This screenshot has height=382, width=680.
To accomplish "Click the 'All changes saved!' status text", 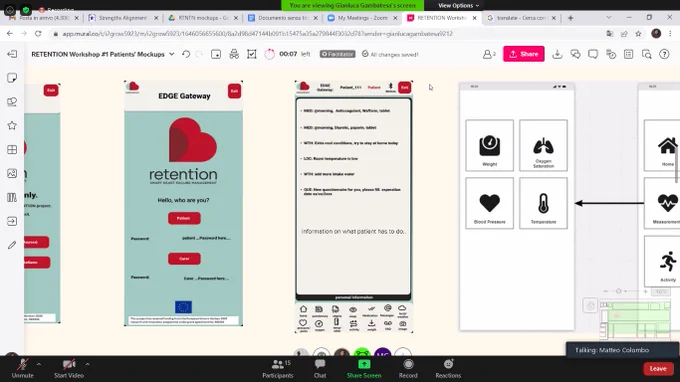I will pos(390,54).
